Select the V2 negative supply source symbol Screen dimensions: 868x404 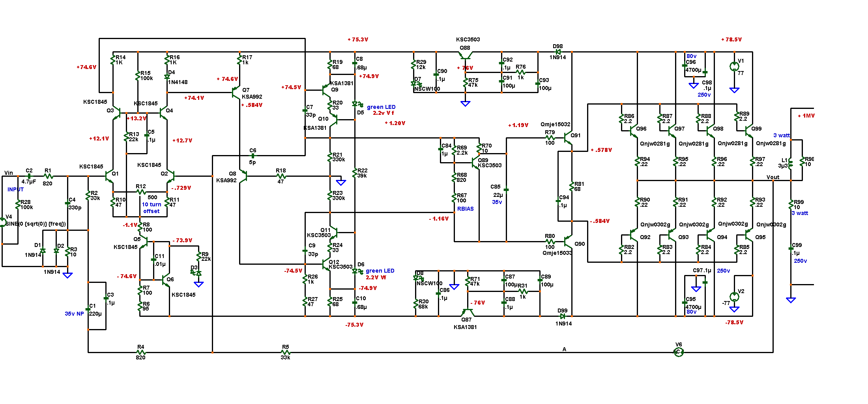tap(734, 297)
